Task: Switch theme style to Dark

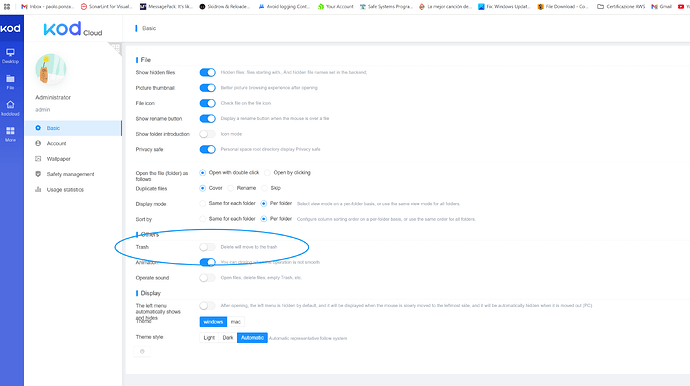Action: pyautogui.click(x=228, y=338)
